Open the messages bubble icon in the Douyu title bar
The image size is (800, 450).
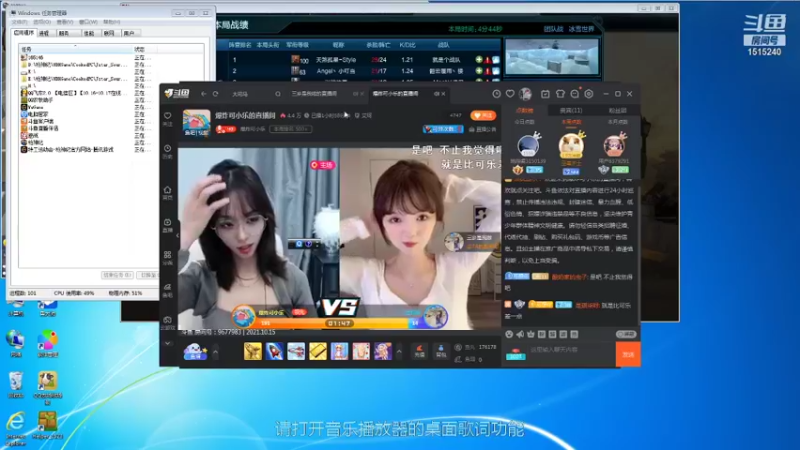[x=574, y=94]
